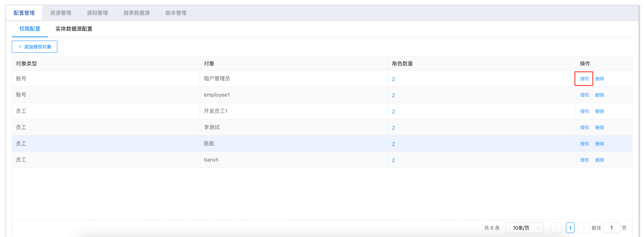Click 授权 for 租户管理员 row
The image size is (644, 237).
tap(584, 79)
